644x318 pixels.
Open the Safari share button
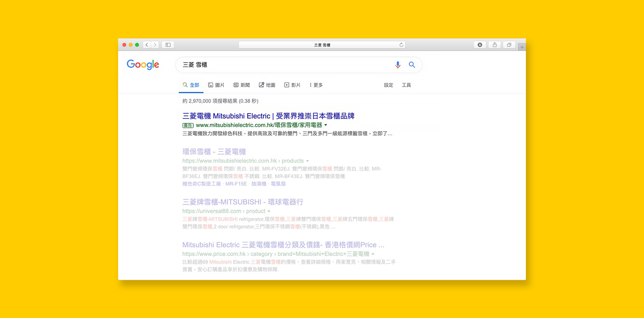(x=495, y=45)
